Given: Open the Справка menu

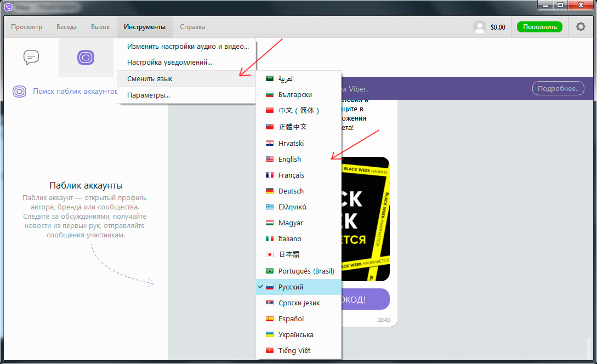Looking at the screenshot, I should pos(192,27).
